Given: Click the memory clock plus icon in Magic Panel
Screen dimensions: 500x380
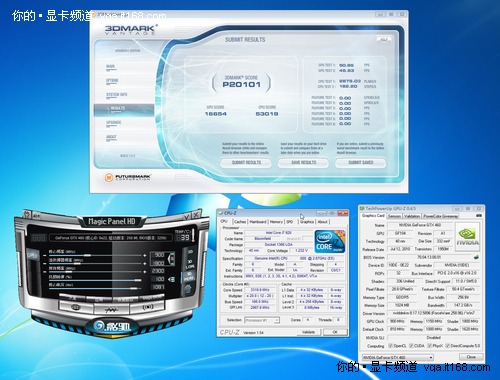Looking at the screenshot, I should tap(144, 272).
